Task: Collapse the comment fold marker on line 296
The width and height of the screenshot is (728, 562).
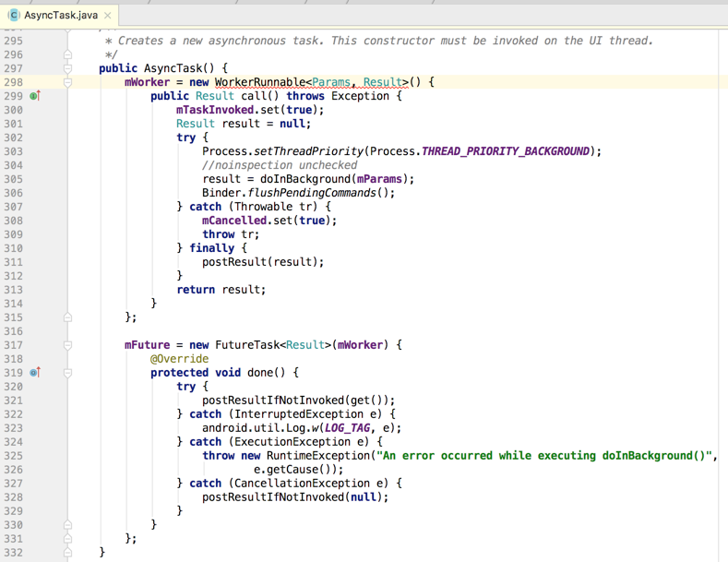Action: click(67, 54)
